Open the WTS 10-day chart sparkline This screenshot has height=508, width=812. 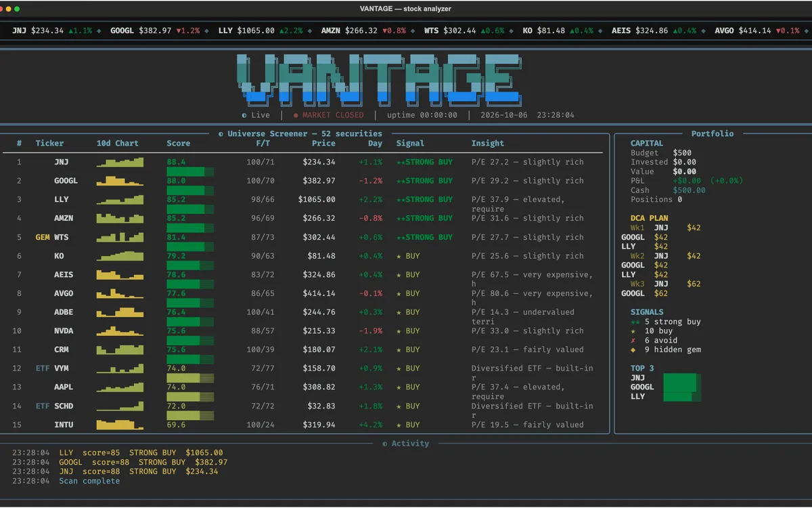pos(120,238)
